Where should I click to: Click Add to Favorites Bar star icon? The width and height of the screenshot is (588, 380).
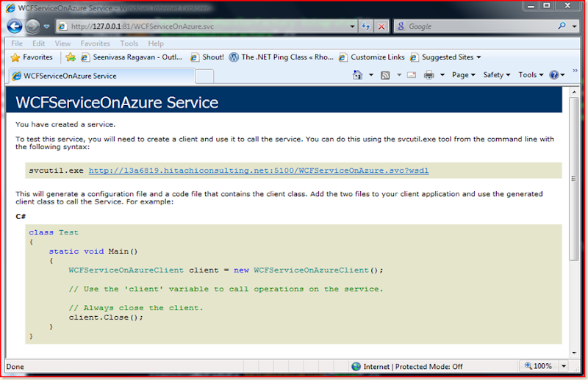71,57
